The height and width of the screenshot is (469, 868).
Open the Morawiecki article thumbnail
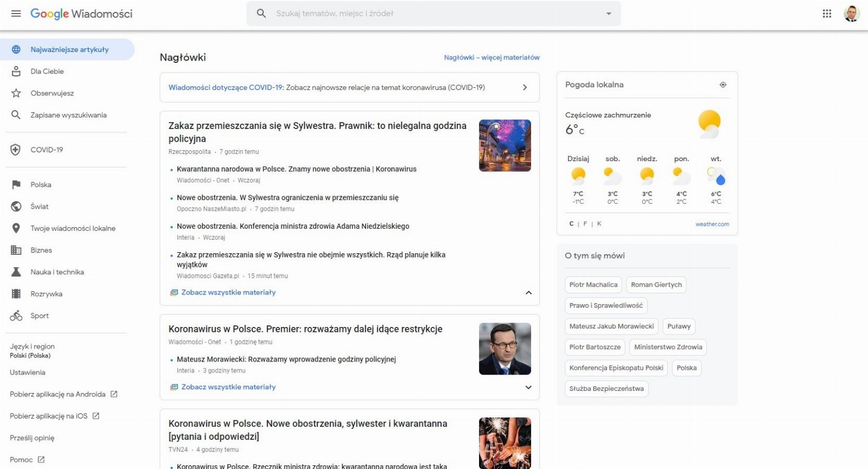point(505,349)
